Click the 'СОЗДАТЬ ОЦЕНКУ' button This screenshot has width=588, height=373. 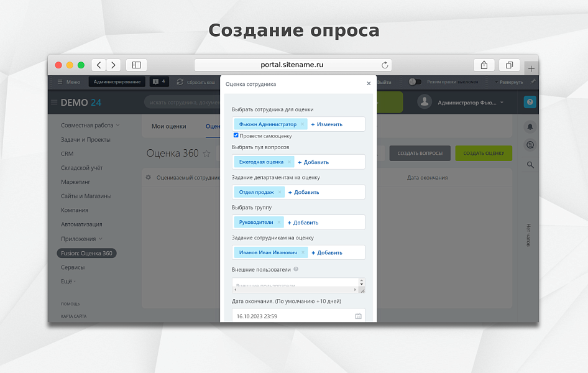click(x=484, y=153)
